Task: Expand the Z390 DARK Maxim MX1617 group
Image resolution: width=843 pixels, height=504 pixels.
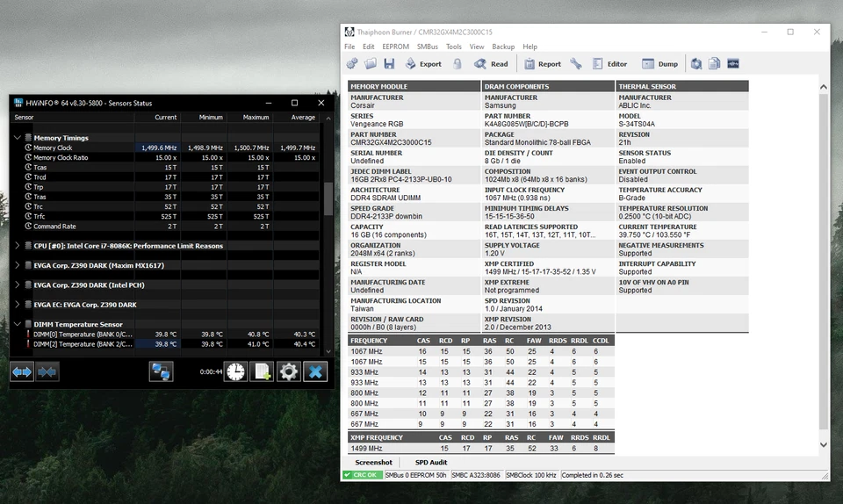Action: pos(18,265)
